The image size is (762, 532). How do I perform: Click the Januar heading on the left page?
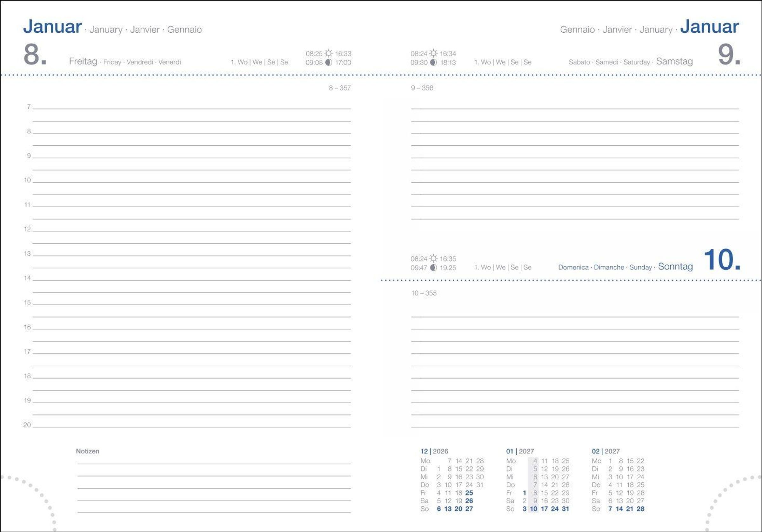tap(52, 27)
